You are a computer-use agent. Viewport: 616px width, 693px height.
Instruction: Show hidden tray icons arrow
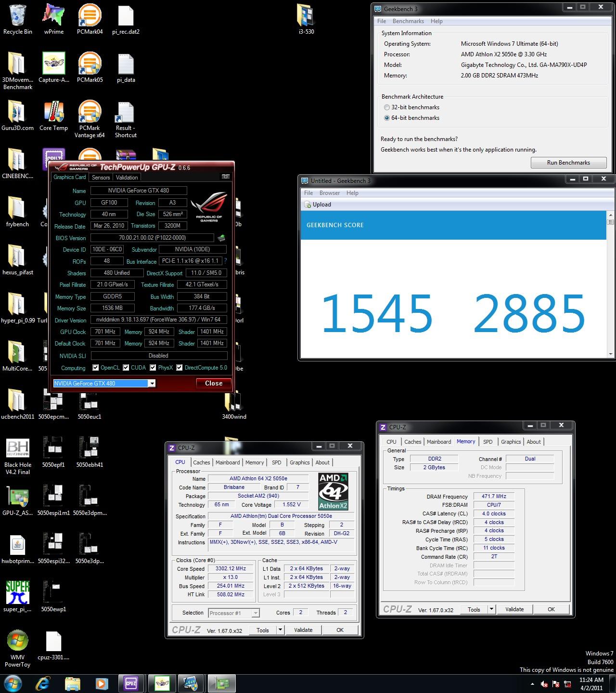[x=532, y=684]
